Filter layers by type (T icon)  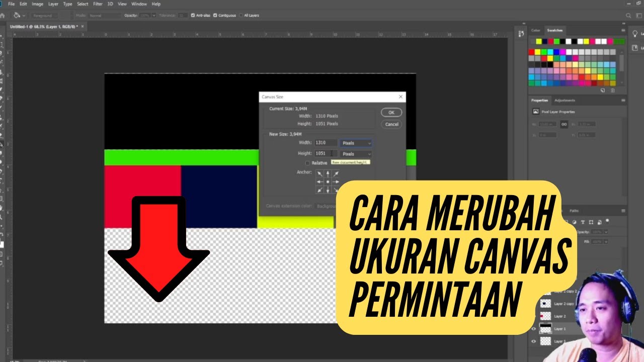coord(583,222)
